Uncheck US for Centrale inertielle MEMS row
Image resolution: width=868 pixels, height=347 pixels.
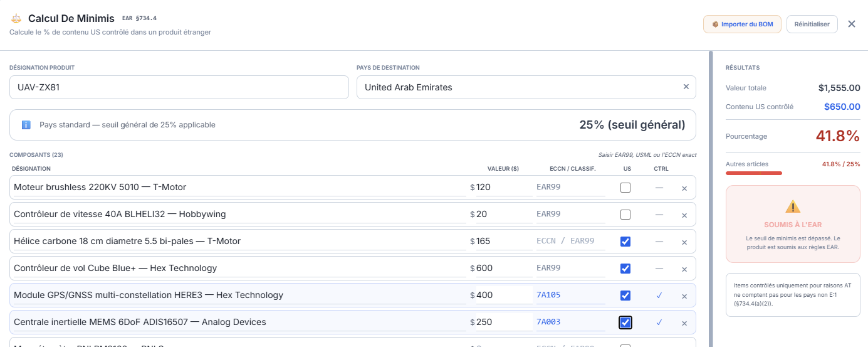(x=625, y=323)
